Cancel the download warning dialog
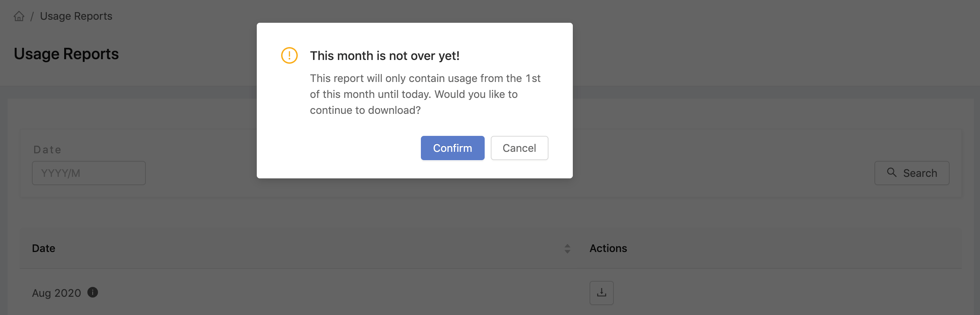The height and width of the screenshot is (315, 980). (x=519, y=148)
